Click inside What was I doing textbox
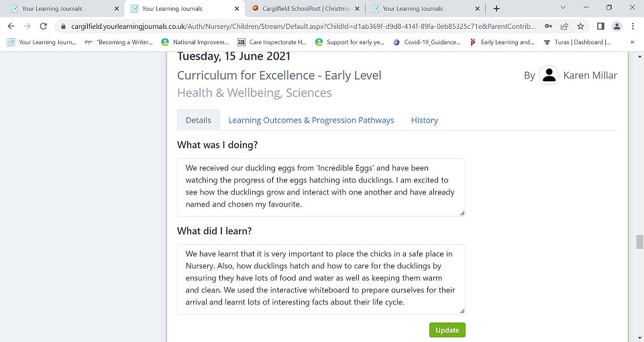Screen dimensions: 644x342 click(321, 187)
